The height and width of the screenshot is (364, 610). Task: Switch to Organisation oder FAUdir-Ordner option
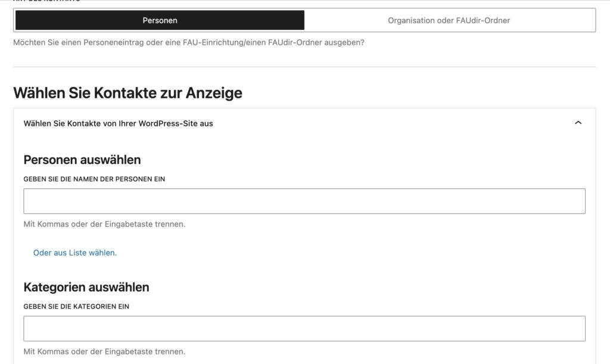(x=449, y=20)
